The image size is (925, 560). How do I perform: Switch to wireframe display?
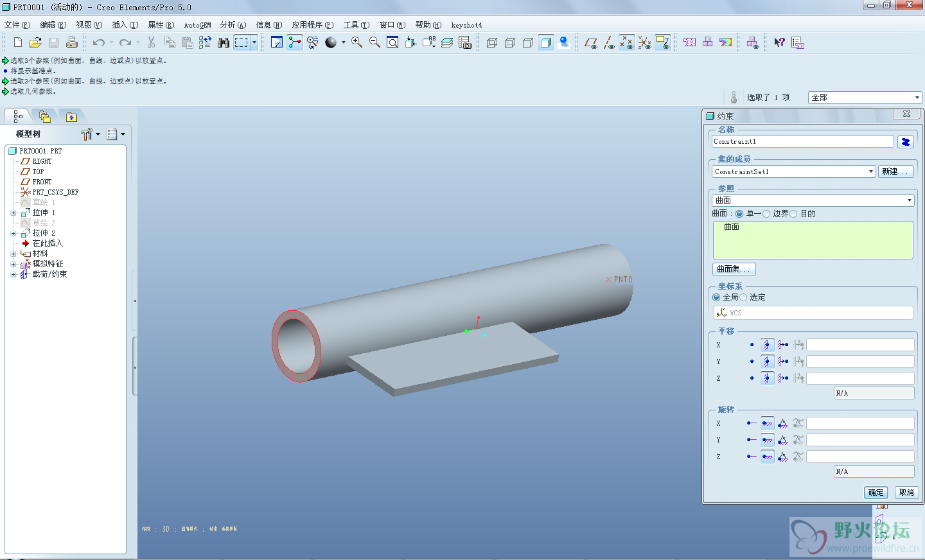point(492,42)
